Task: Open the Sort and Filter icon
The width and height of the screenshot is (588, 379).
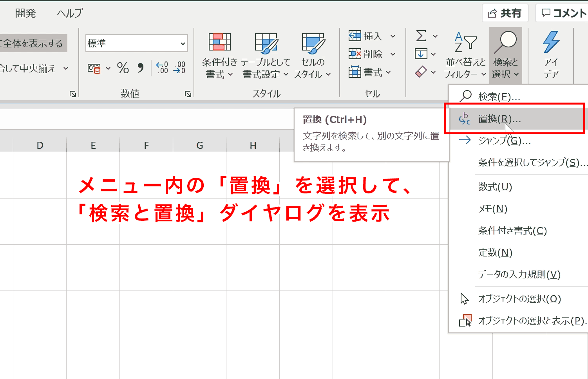Action: pos(465,42)
